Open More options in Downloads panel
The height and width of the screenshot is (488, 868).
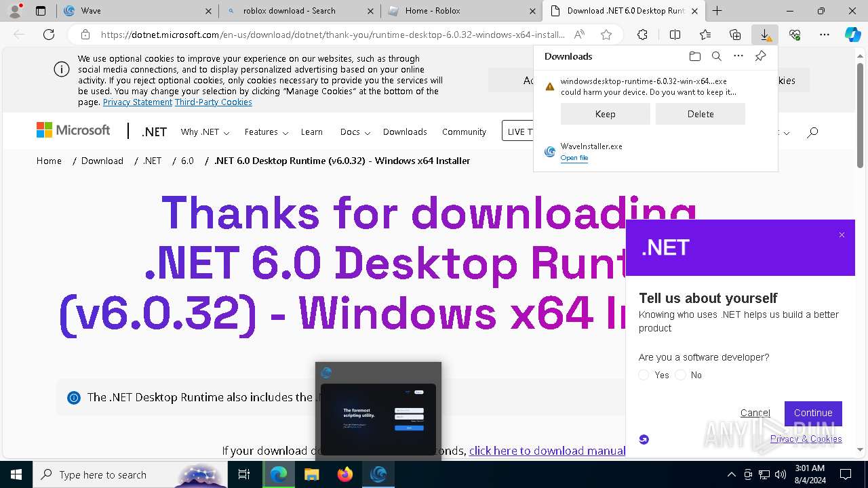pyautogui.click(x=738, y=56)
